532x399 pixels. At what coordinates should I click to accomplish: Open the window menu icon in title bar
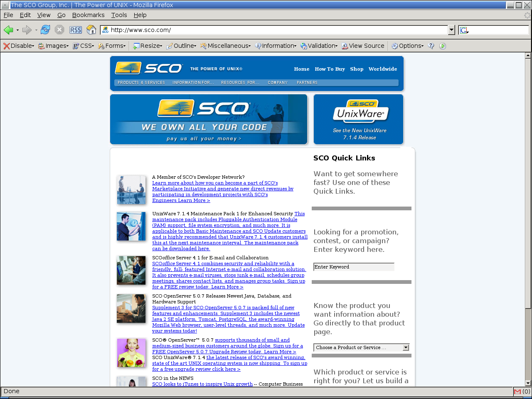[5, 5]
